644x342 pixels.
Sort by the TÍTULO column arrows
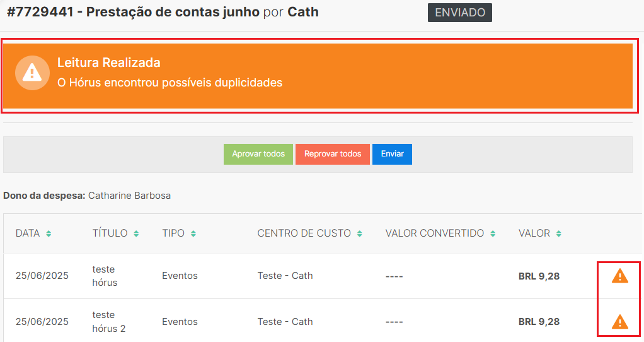tap(136, 233)
